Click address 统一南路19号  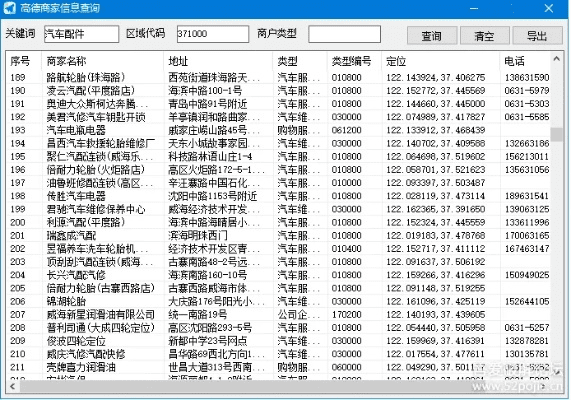pos(198,314)
